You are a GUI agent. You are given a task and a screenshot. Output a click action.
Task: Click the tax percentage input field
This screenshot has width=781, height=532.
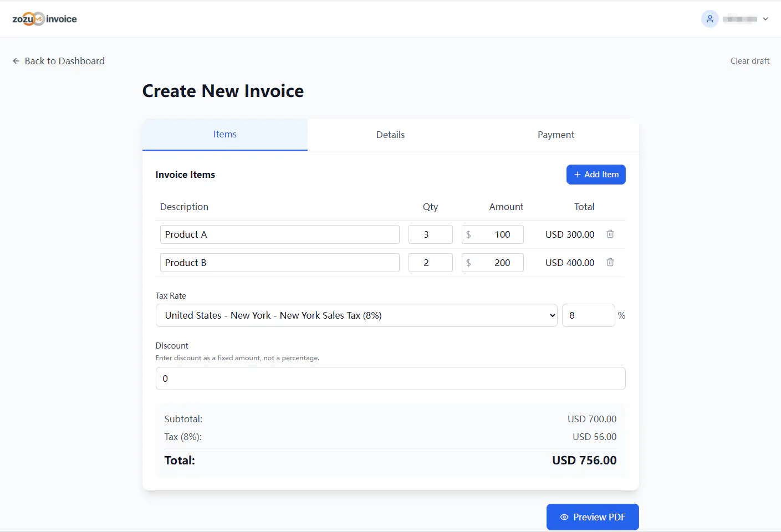588,315
